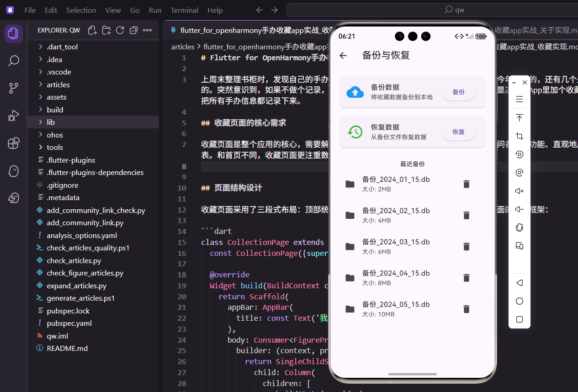Delete backup 备份_2024_05_15.db
578x392 pixels.
click(466, 309)
